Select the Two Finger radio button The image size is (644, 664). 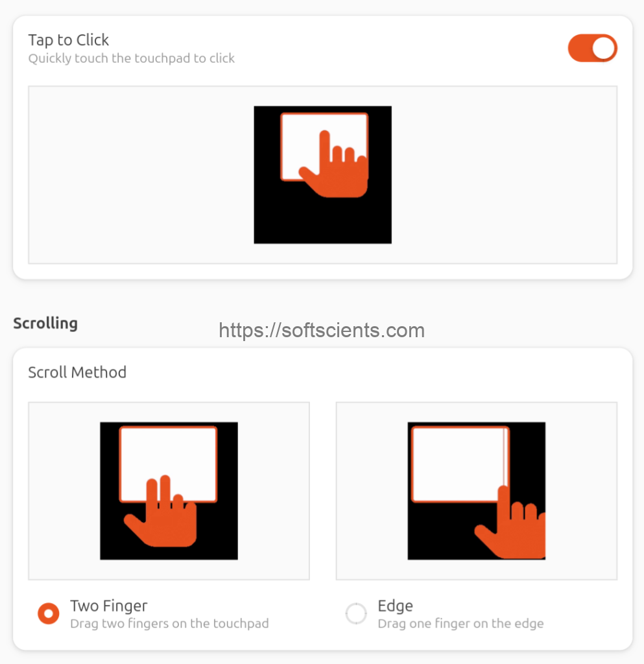pyautogui.click(x=49, y=613)
